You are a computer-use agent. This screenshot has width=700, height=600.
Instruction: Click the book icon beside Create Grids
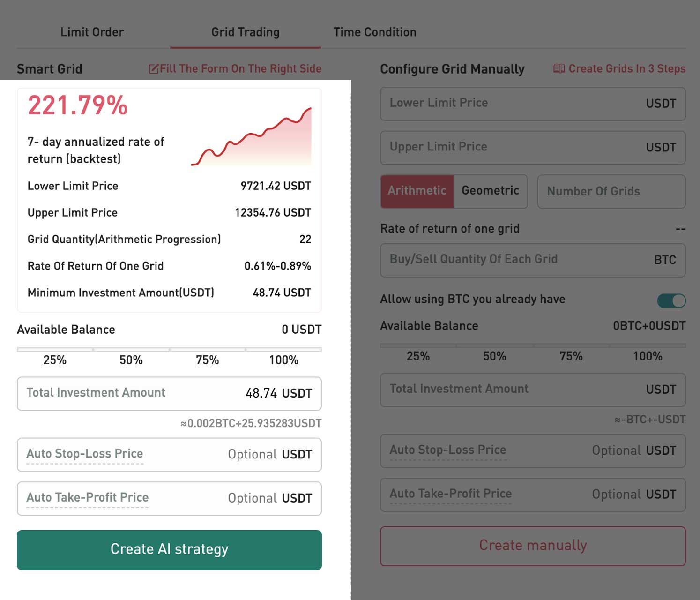[559, 69]
